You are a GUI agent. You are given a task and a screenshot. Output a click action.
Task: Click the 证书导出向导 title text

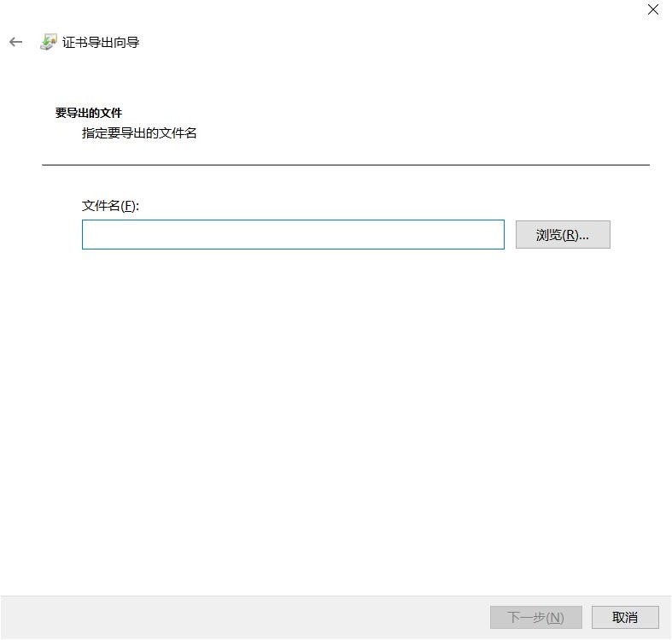pyautogui.click(x=101, y=43)
